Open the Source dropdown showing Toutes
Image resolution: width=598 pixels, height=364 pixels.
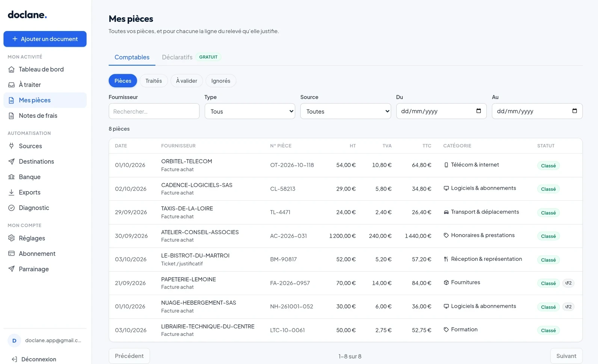point(346,111)
